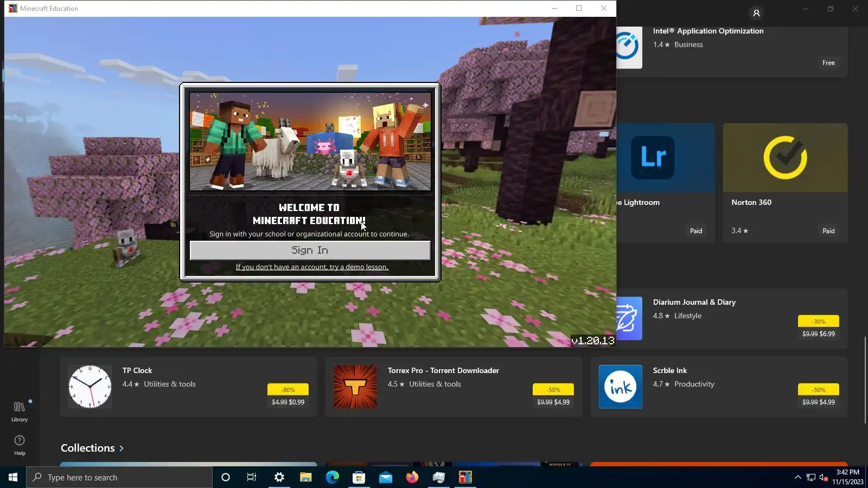Expand the Collections section chevron
The height and width of the screenshot is (488, 868).
tap(122, 448)
